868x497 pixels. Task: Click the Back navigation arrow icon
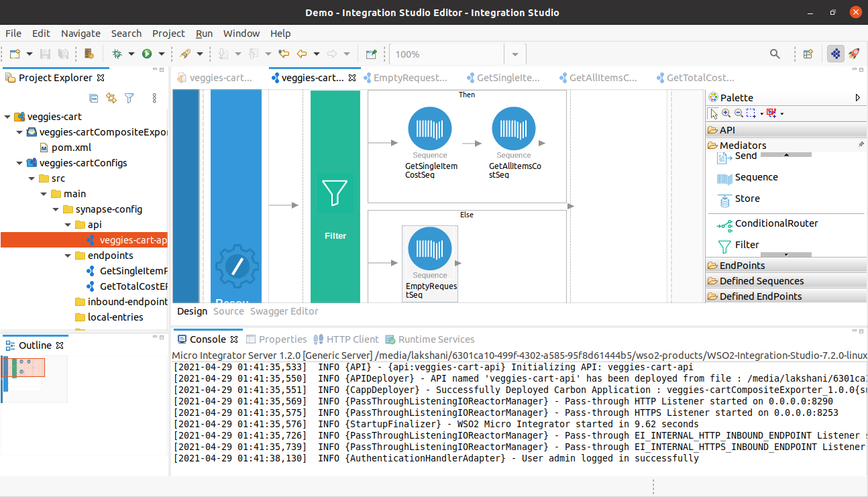click(x=302, y=54)
